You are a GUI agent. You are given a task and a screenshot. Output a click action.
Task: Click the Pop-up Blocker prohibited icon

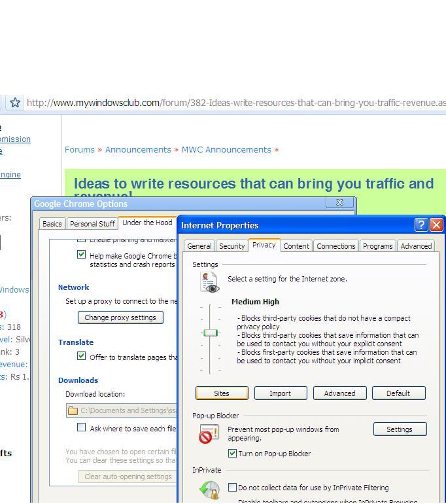(209, 433)
